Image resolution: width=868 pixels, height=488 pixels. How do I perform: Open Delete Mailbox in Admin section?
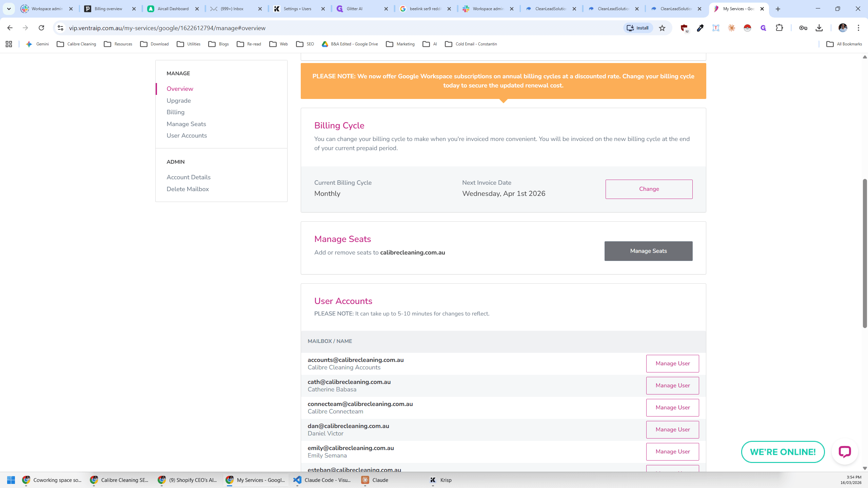coord(188,189)
